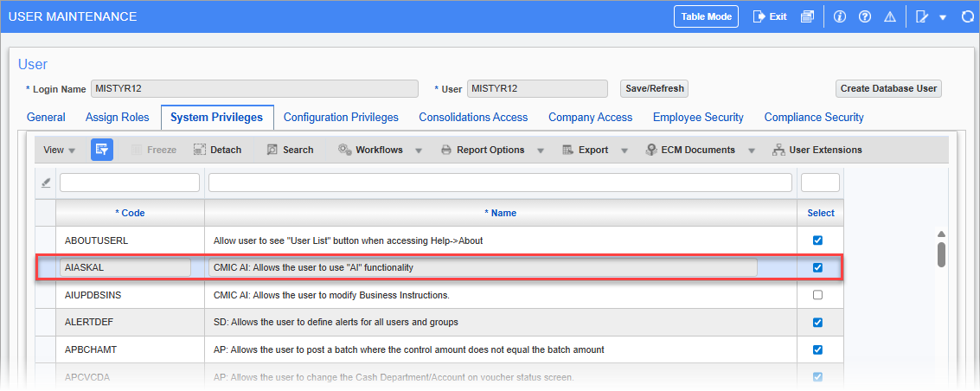Click the AIASKAL code field
980x391 pixels.
click(x=125, y=267)
